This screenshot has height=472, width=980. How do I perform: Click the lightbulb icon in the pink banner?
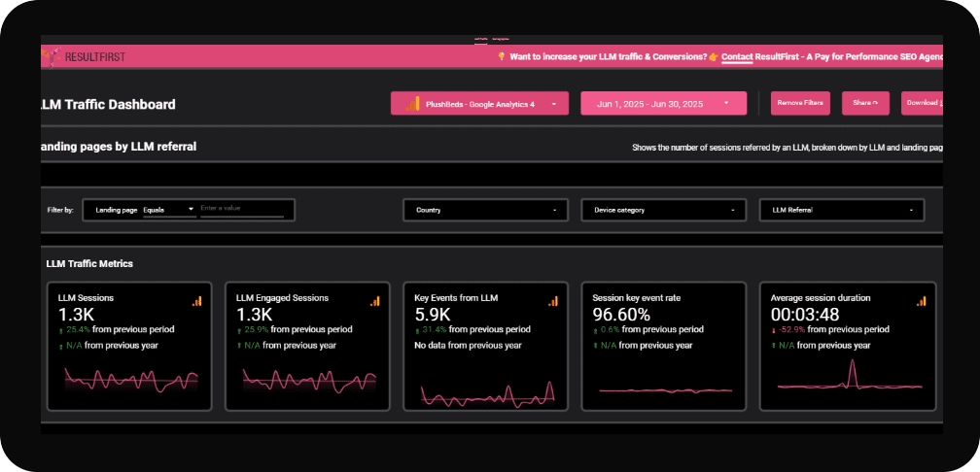502,57
